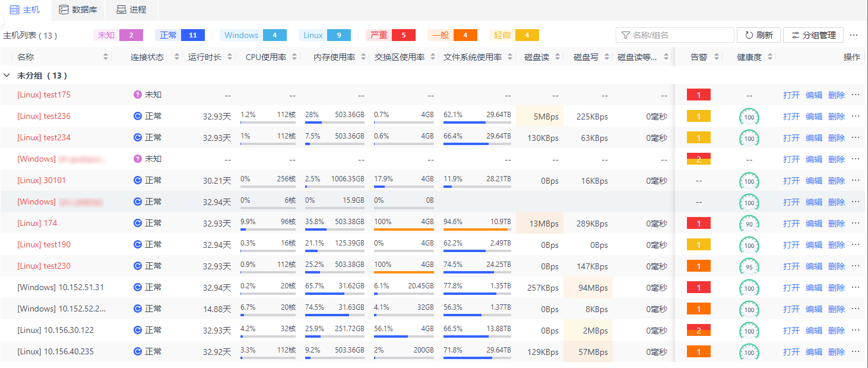Select host [Windows] 10.152.51.31

tap(61, 288)
